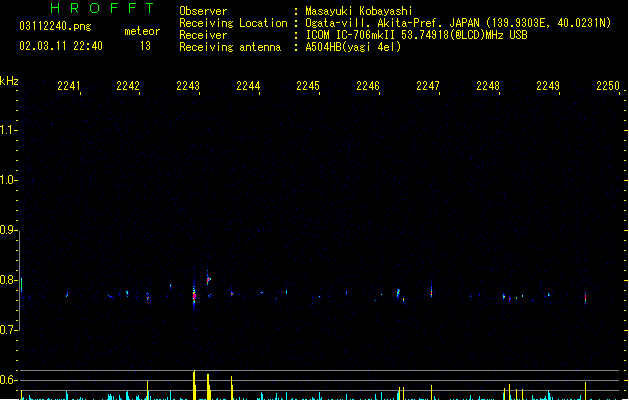Click the 1.0 kHz axis label
Viewport: 629px width, 400px height.
coord(8,180)
